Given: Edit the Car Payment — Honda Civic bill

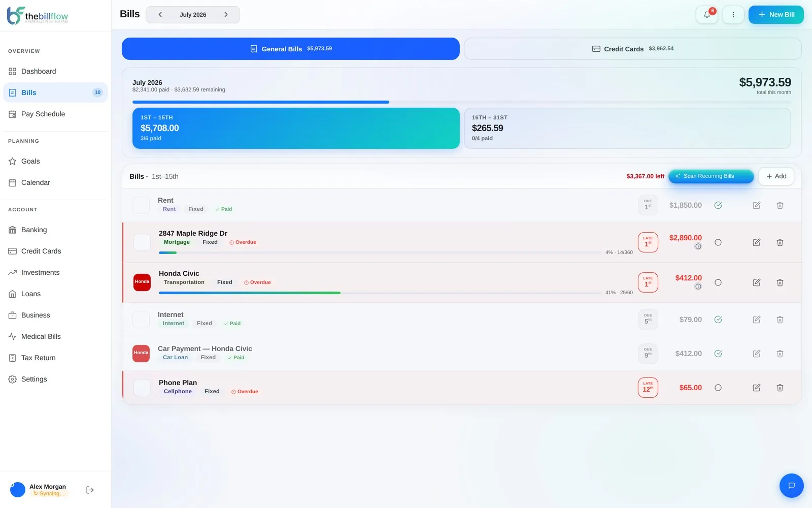Looking at the screenshot, I should tap(756, 354).
